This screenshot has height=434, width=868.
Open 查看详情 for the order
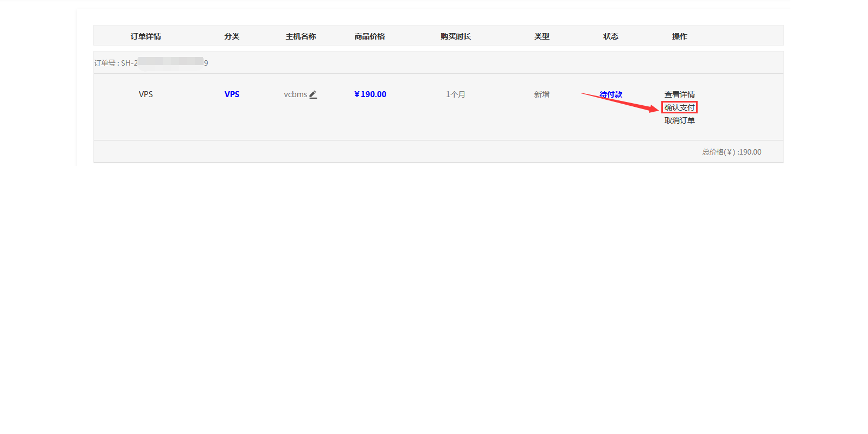tap(679, 94)
